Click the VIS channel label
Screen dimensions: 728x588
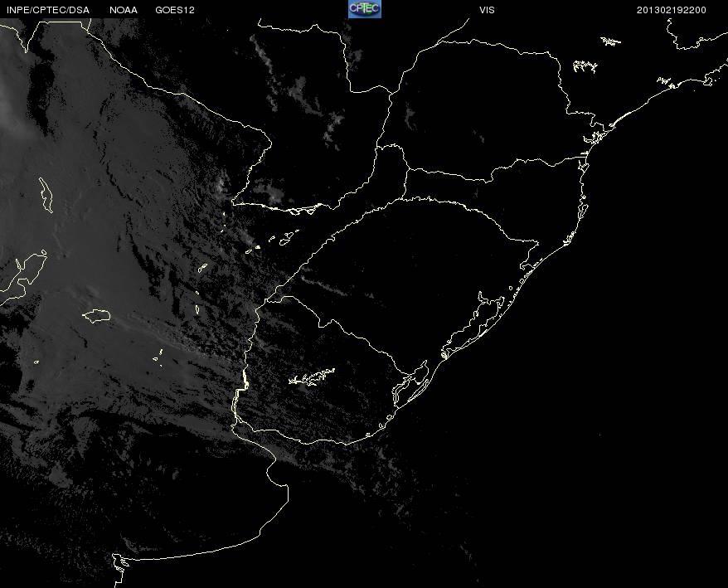click(x=487, y=10)
